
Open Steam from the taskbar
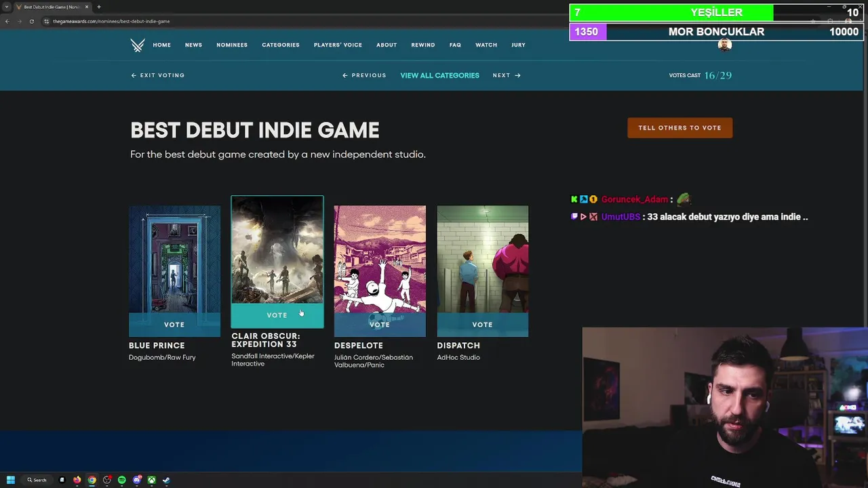[166, 480]
